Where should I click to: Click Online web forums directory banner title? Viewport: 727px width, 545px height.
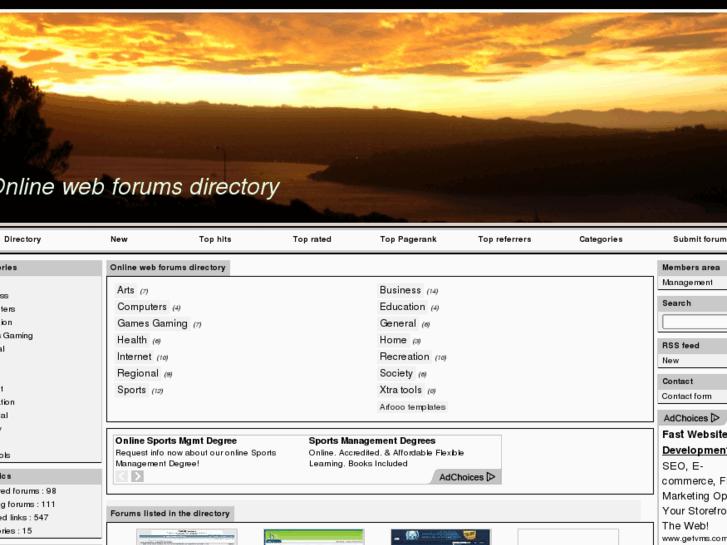pos(138,187)
